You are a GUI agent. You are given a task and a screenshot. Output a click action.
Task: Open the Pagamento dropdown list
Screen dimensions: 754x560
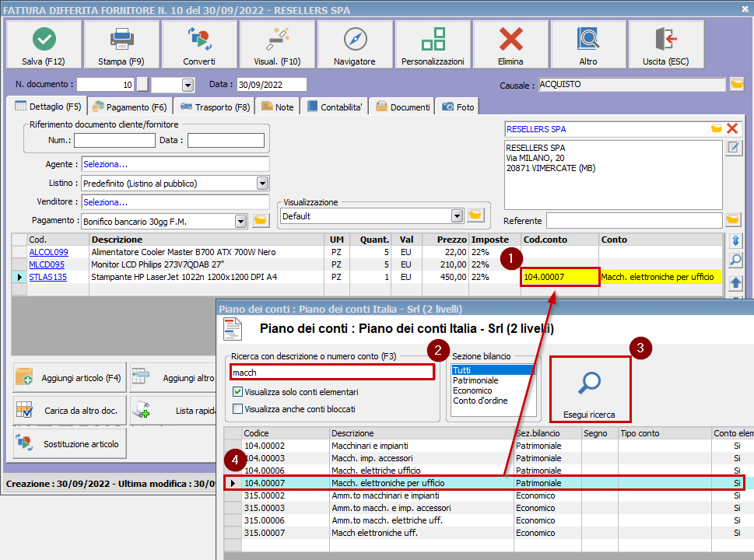(x=240, y=221)
